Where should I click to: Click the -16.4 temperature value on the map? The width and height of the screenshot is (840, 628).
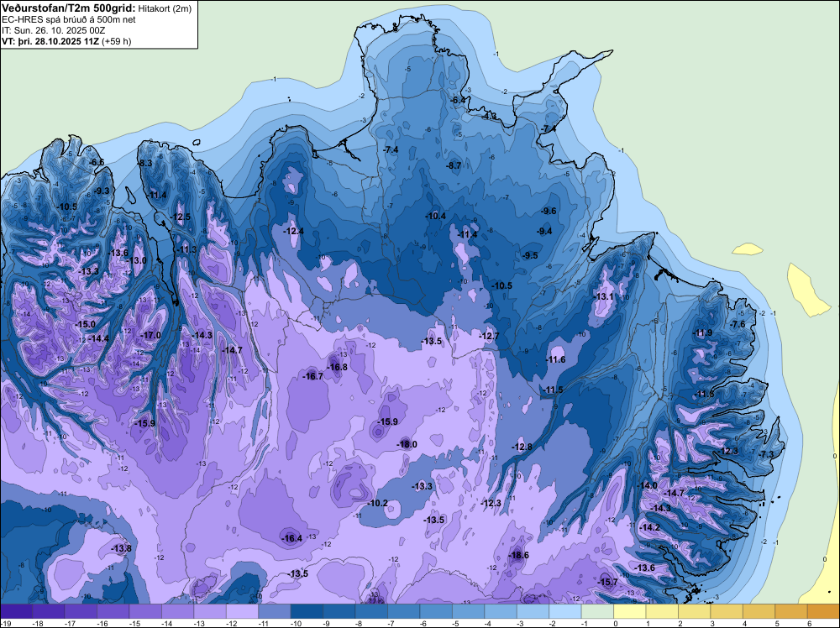[292, 539]
